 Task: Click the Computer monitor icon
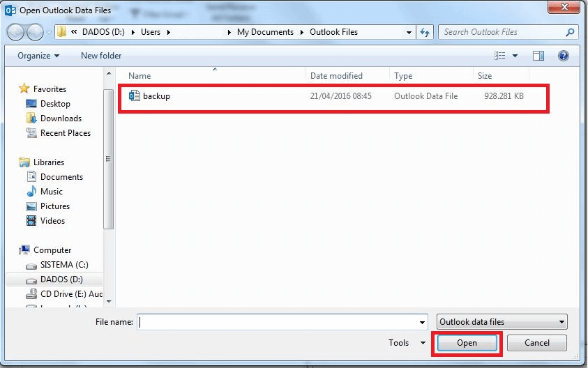coord(24,250)
